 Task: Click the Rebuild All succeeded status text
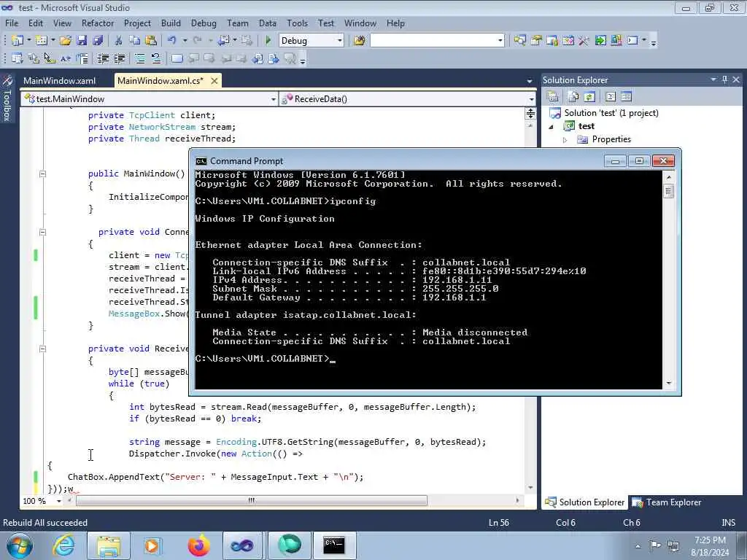pyautogui.click(x=45, y=522)
